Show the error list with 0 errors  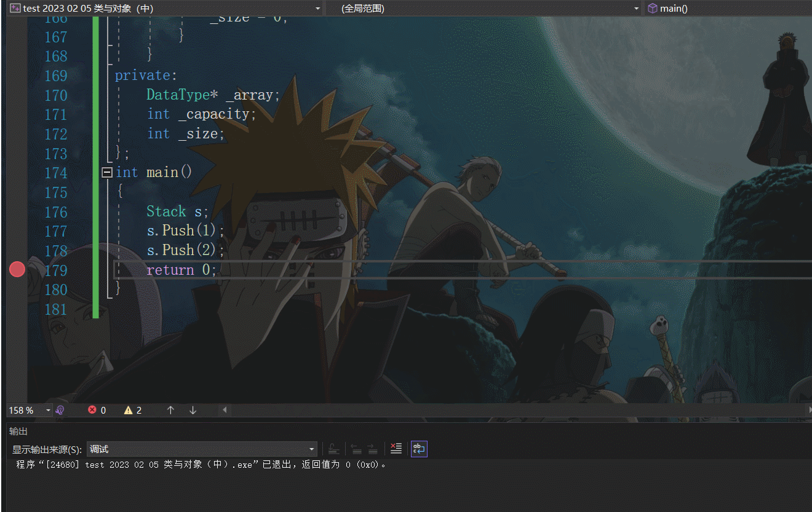pos(97,410)
